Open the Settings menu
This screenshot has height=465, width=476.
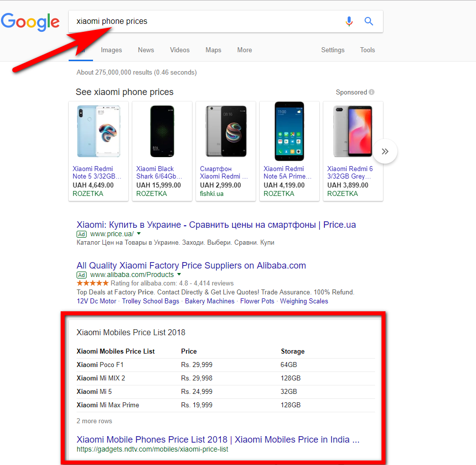coord(333,50)
